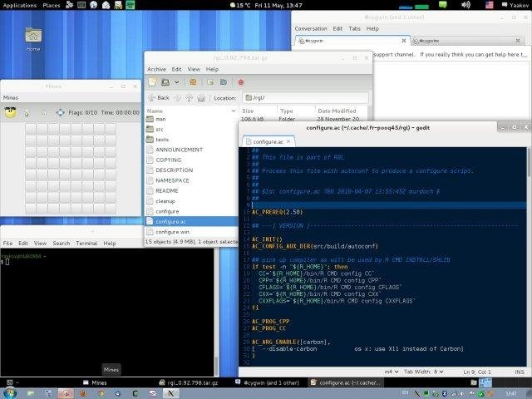Sort archive list by Date Modified column
This screenshot has height=399, width=532.
tap(337, 111)
